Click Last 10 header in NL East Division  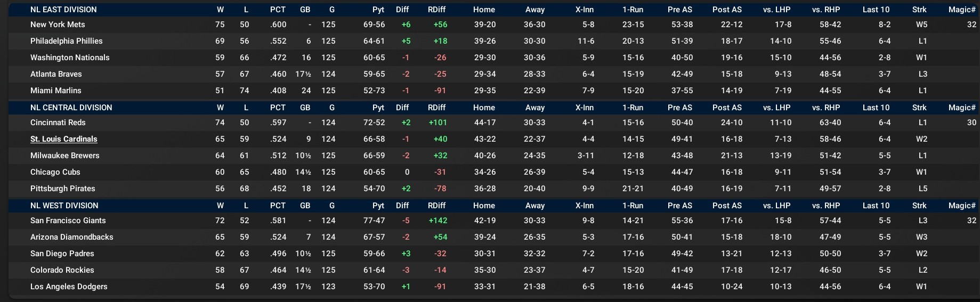(876, 10)
